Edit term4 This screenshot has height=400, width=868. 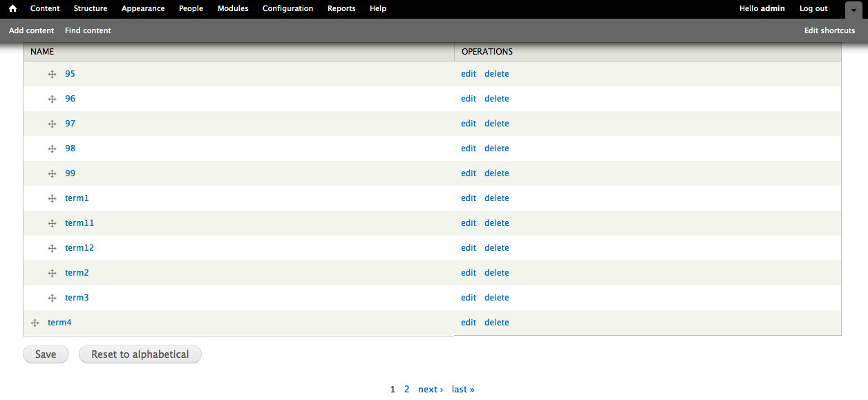click(469, 323)
